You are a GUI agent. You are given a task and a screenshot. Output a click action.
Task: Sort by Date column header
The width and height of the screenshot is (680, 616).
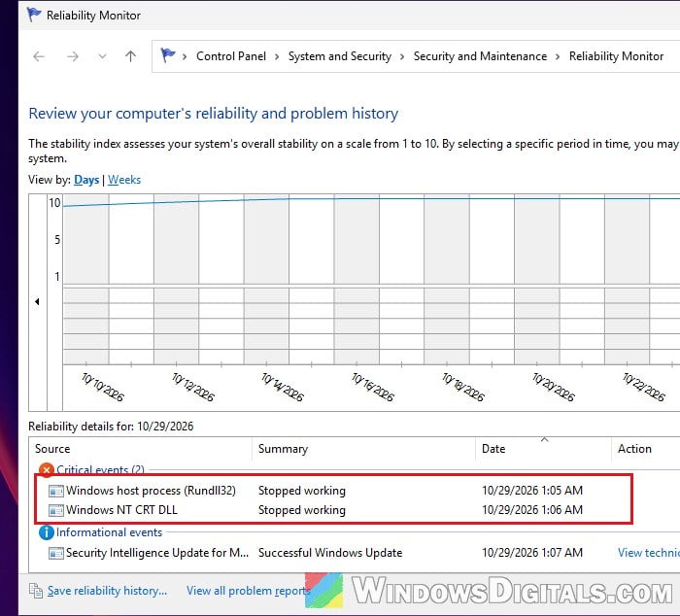[x=543, y=449]
